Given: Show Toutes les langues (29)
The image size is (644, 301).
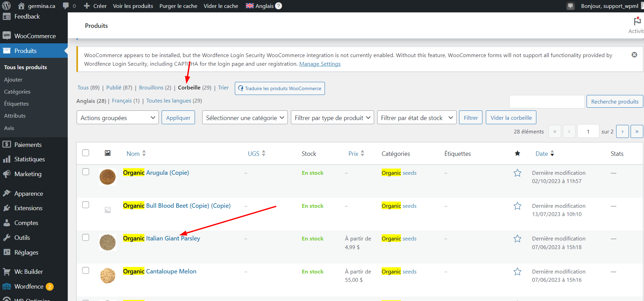Looking at the screenshot, I should [x=174, y=101].
